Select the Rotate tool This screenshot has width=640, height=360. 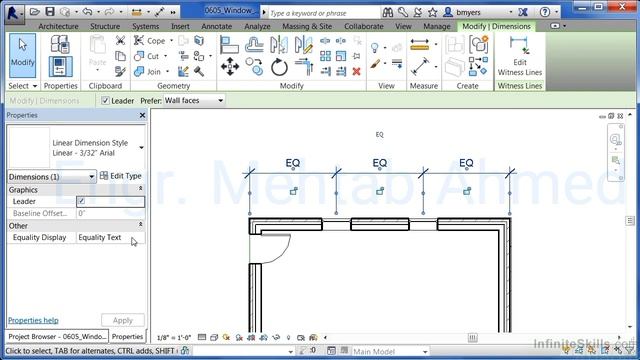(279, 67)
